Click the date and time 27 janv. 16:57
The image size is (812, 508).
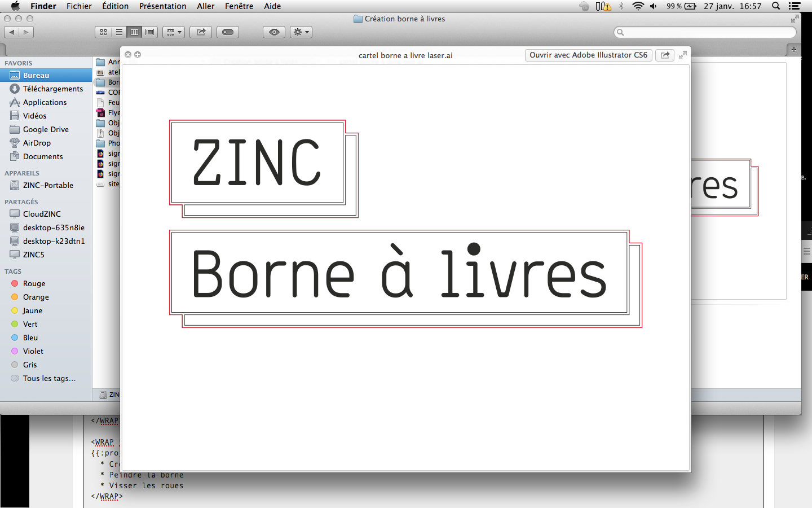click(732, 6)
